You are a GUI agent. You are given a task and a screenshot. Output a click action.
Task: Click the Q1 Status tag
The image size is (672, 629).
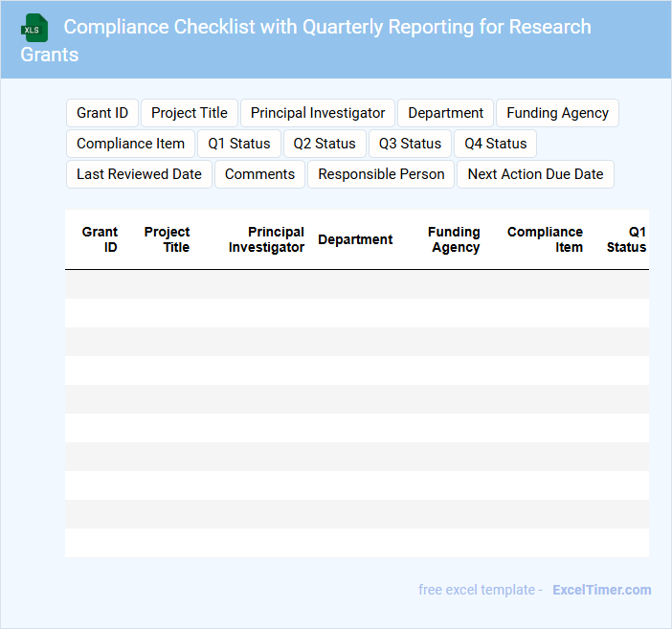click(239, 144)
